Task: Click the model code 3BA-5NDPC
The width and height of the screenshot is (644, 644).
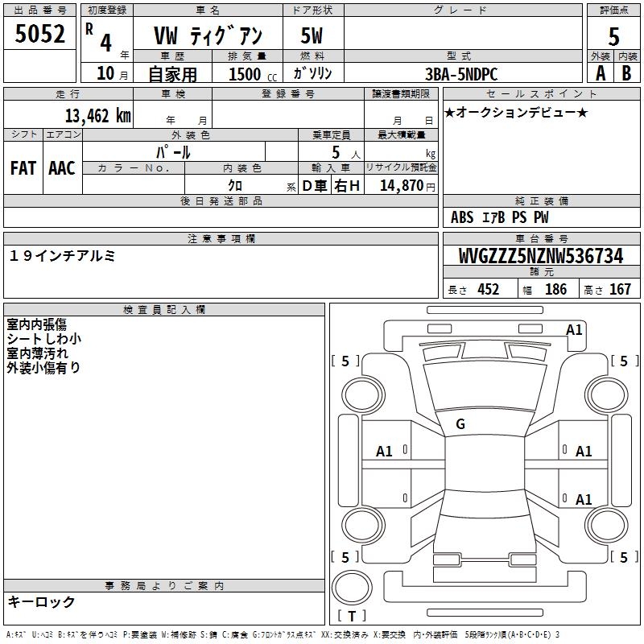Action: (461, 73)
